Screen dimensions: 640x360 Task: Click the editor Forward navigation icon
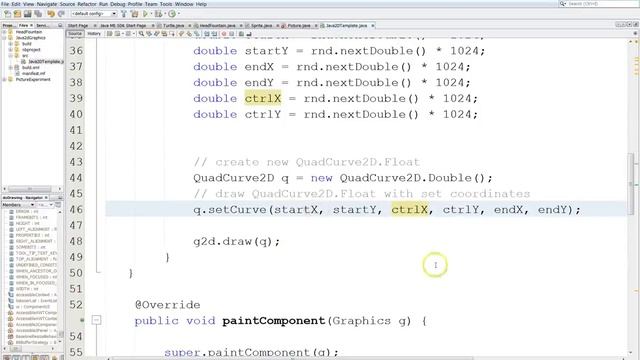128,33
